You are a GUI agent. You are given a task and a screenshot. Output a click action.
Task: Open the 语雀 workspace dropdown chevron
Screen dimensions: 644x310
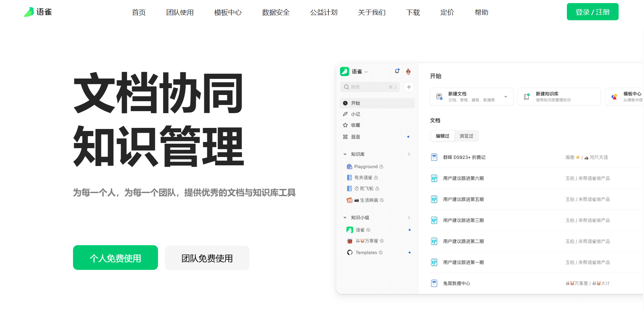click(x=366, y=72)
